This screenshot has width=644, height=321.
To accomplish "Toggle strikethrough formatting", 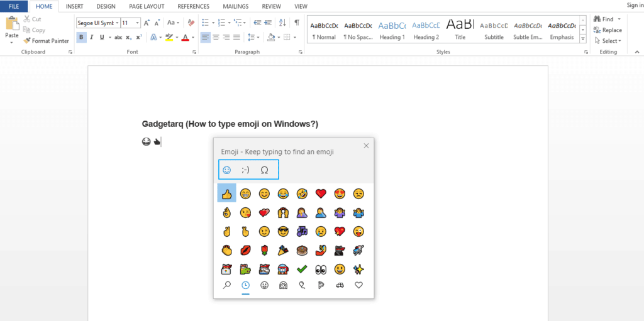I will [x=118, y=37].
